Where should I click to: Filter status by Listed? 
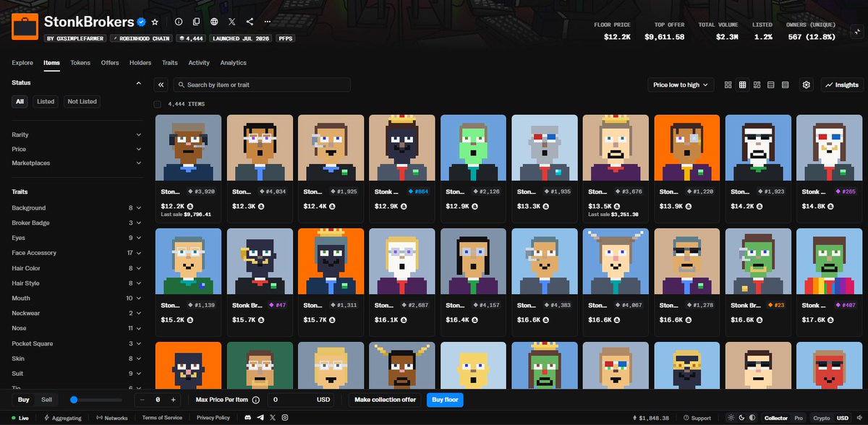[46, 101]
